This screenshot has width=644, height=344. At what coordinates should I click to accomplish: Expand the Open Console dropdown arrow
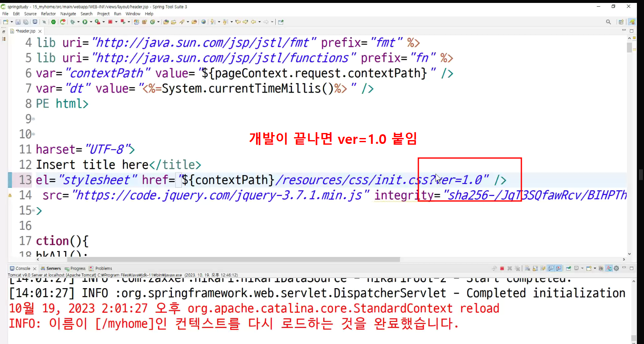[595, 269]
